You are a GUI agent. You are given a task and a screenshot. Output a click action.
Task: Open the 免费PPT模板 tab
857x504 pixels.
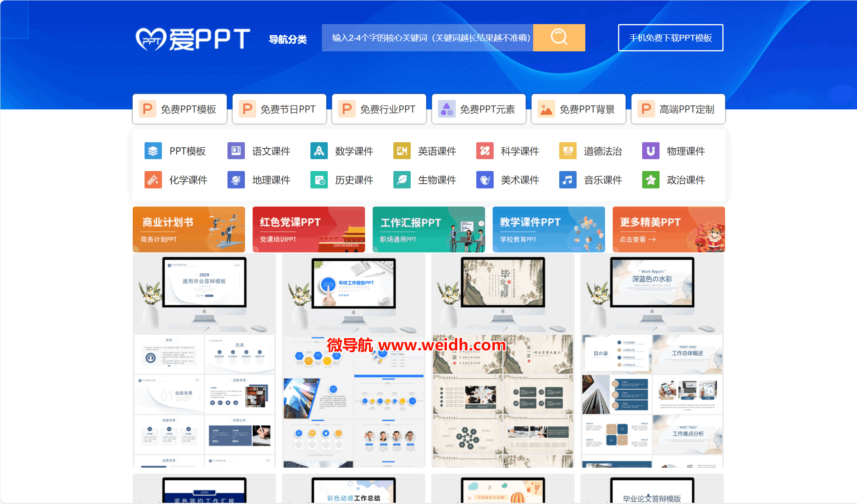180,109
